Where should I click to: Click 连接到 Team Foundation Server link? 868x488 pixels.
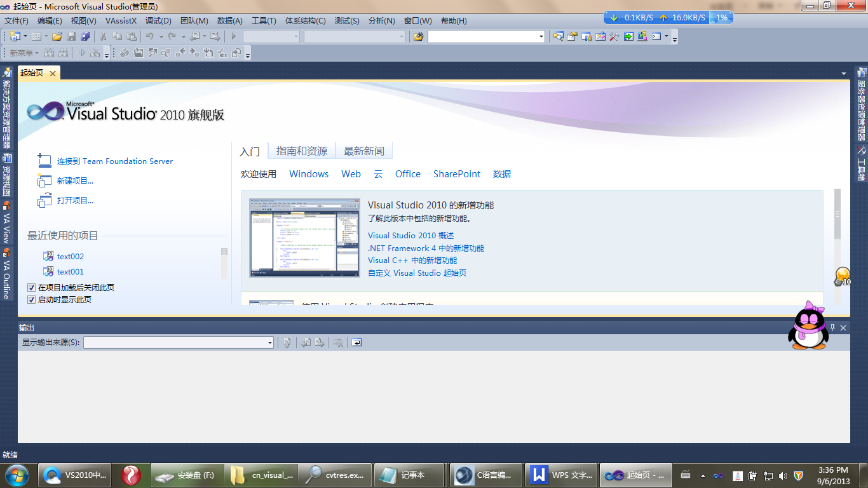click(115, 161)
